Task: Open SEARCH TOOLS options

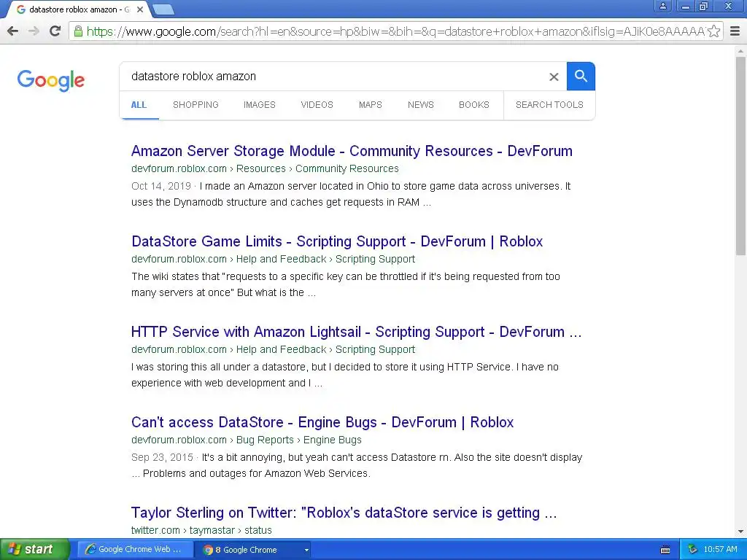Action: [x=549, y=105]
